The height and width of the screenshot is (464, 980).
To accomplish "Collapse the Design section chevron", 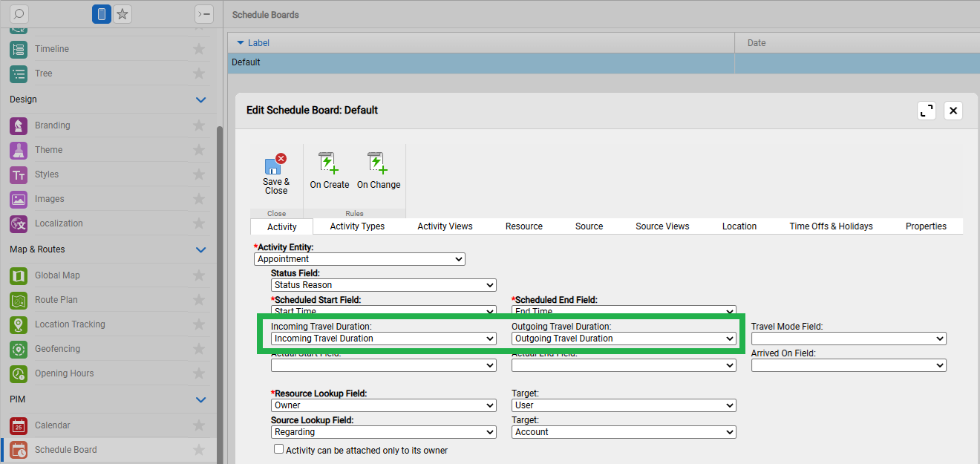I will coord(200,99).
